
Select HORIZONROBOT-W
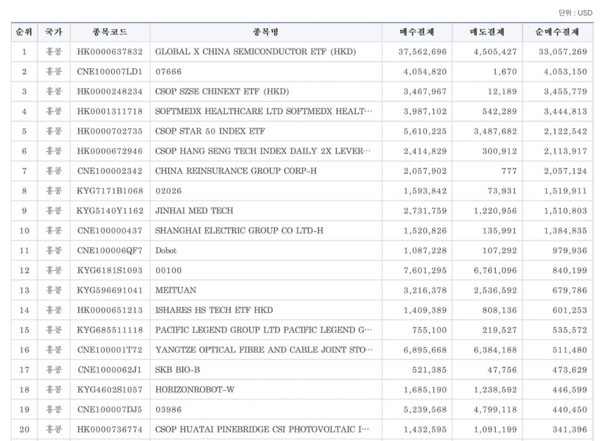(195, 390)
